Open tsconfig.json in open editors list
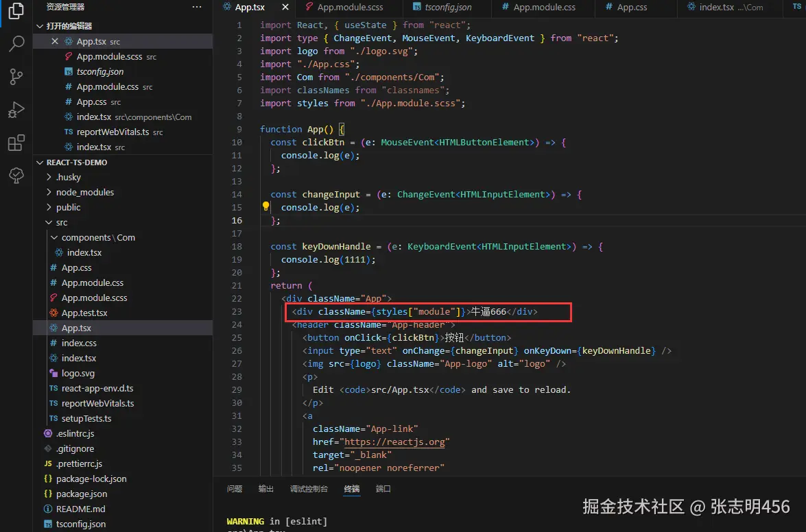The image size is (806, 532). (123, 72)
